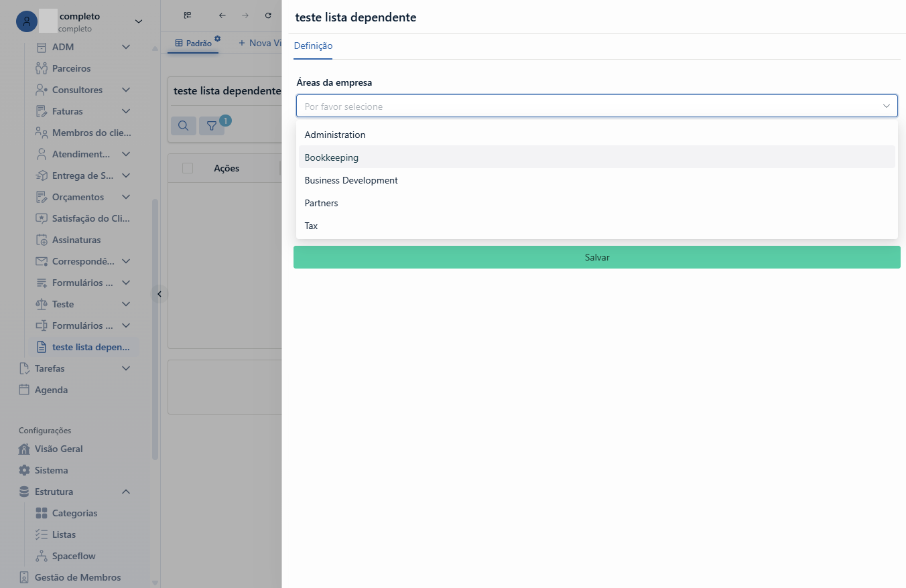Expand the ADM sidebar group
Screen dimensions: 906x588
[x=126, y=47]
